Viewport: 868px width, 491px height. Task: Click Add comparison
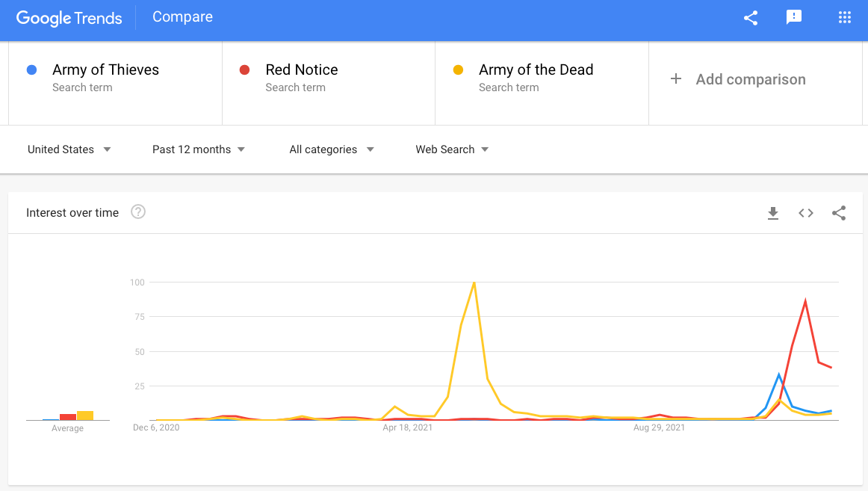tap(751, 80)
